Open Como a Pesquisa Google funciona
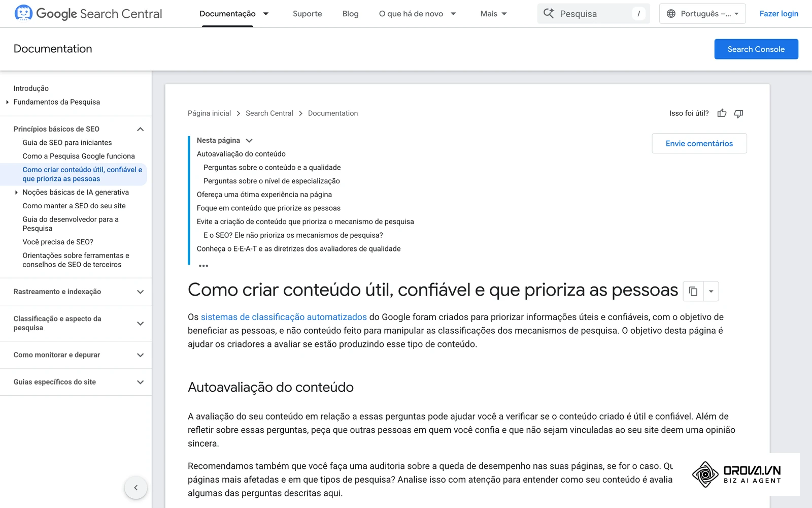 [x=79, y=156]
